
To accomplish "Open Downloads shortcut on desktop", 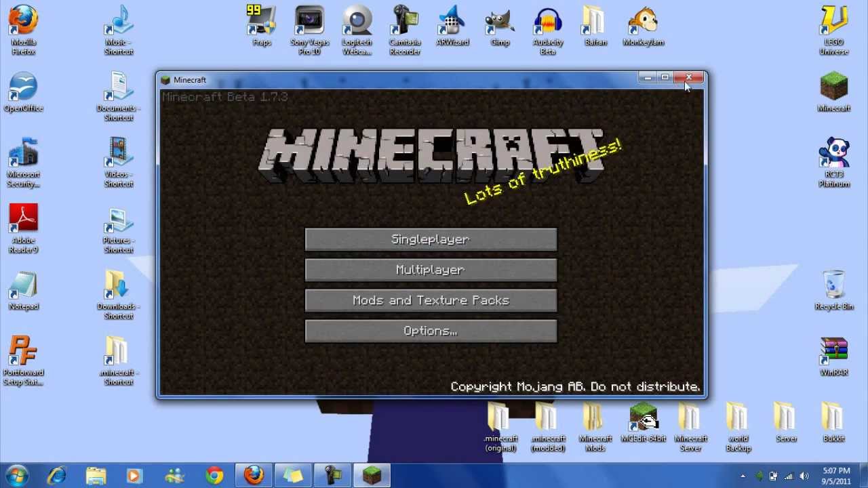I will (119, 295).
